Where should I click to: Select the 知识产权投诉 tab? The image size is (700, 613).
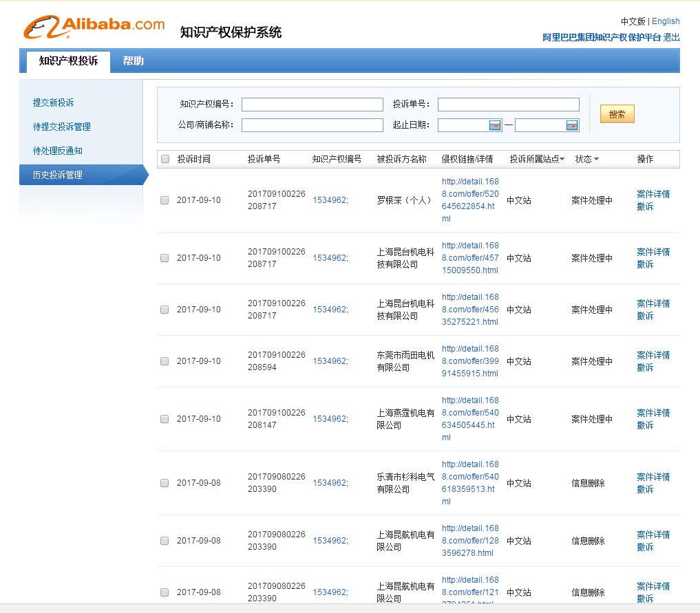pos(68,61)
